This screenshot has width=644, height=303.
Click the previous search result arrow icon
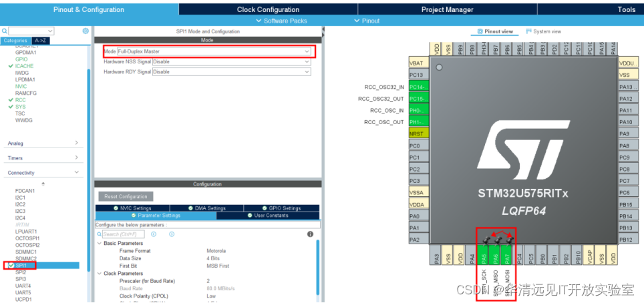pyautogui.click(x=154, y=234)
